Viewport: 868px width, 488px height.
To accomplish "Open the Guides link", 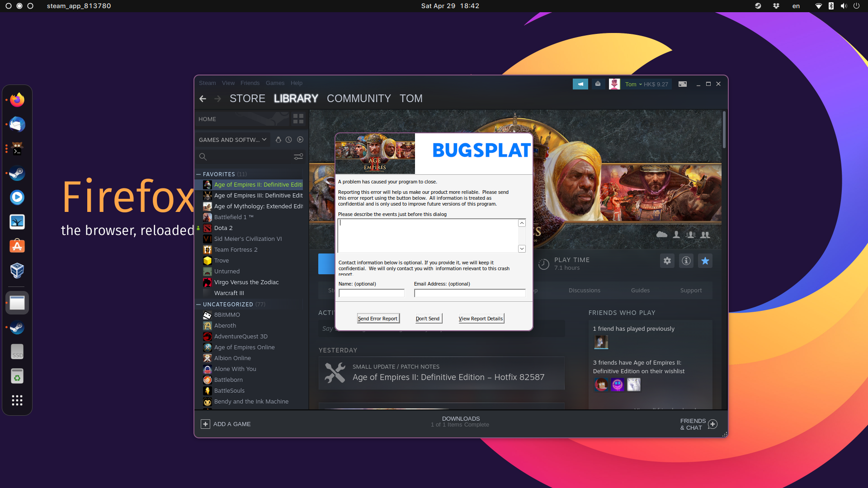I will 640,290.
